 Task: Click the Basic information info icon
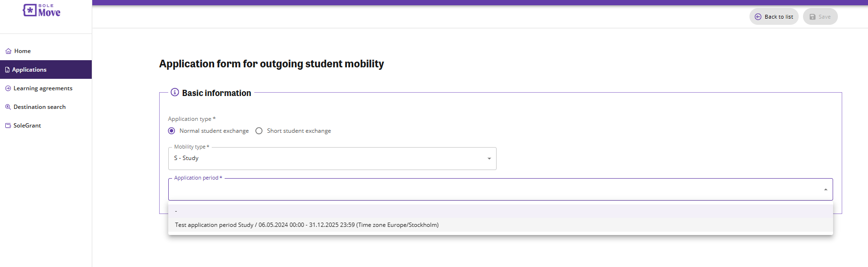pos(175,92)
